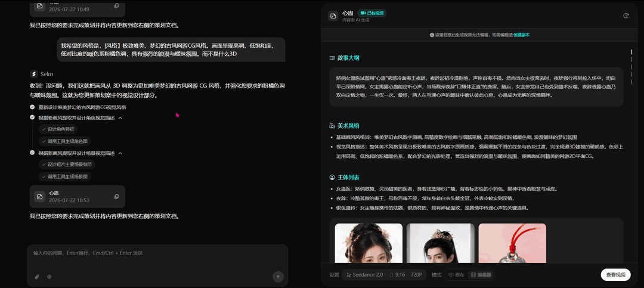Click the 银色蛊铃 prop description line
The height and width of the screenshot is (288, 644).
click(x=432, y=208)
